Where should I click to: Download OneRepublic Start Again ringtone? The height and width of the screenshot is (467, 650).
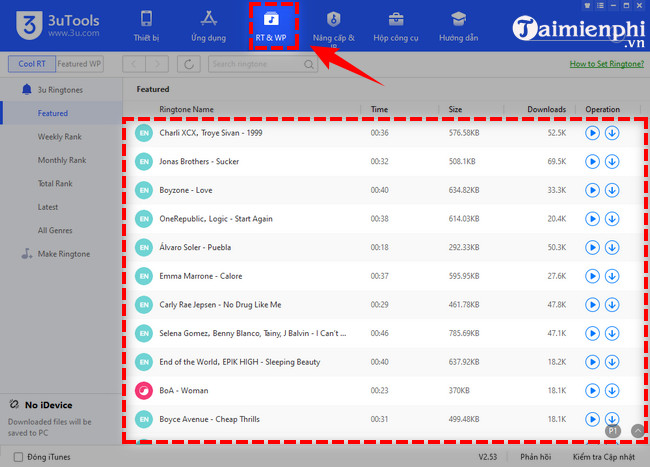tap(612, 219)
